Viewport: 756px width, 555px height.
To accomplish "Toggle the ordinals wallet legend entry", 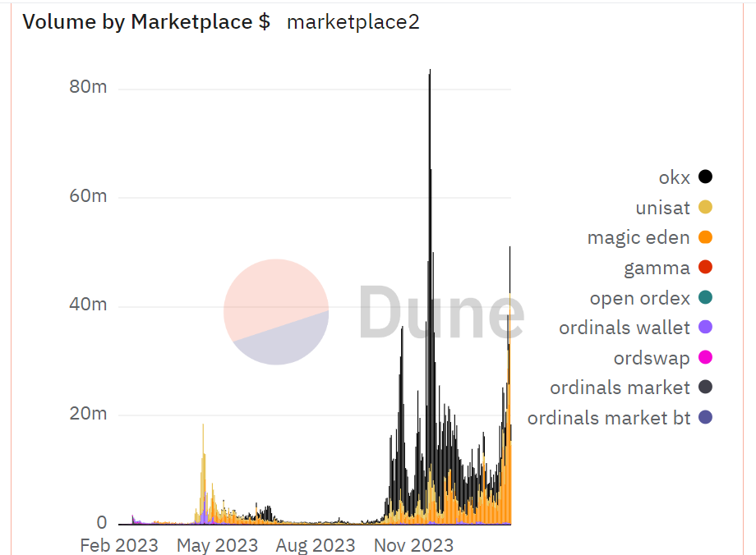I will pos(635,328).
